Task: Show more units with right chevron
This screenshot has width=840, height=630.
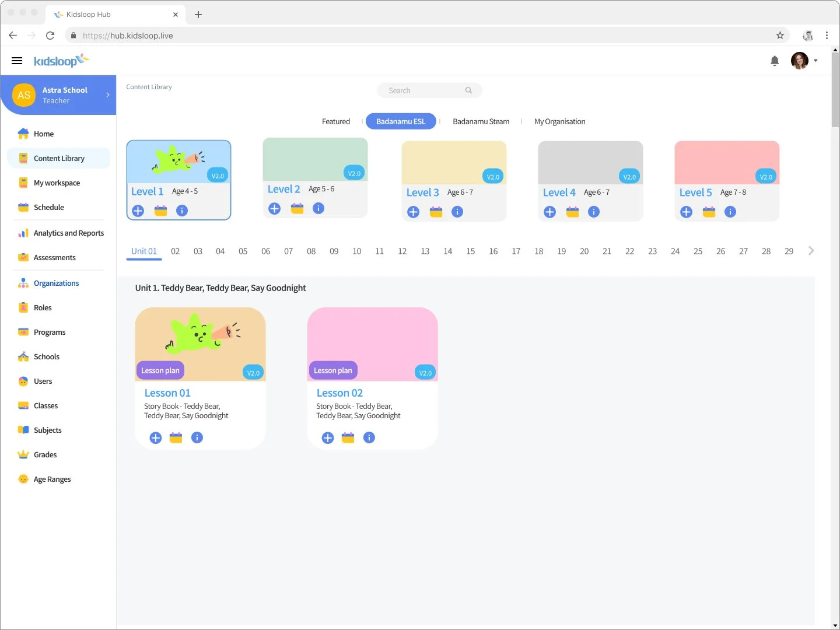Action: pos(811,251)
